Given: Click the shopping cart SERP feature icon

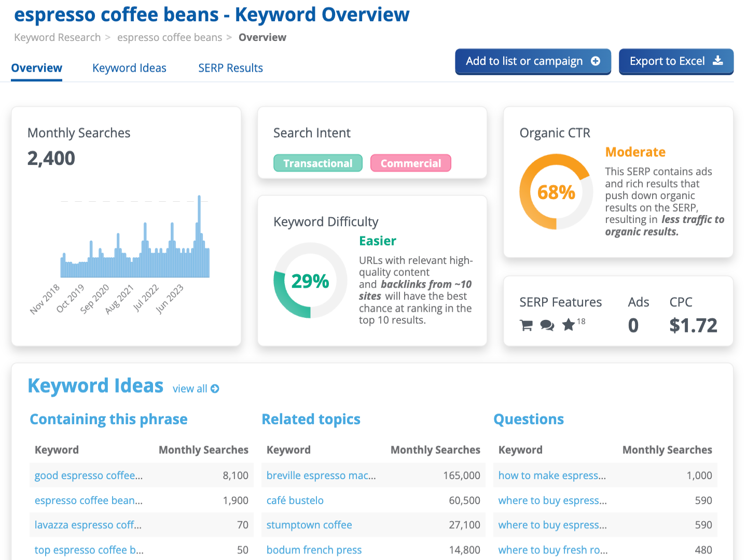Looking at the screenshot, I should point(526,326).
